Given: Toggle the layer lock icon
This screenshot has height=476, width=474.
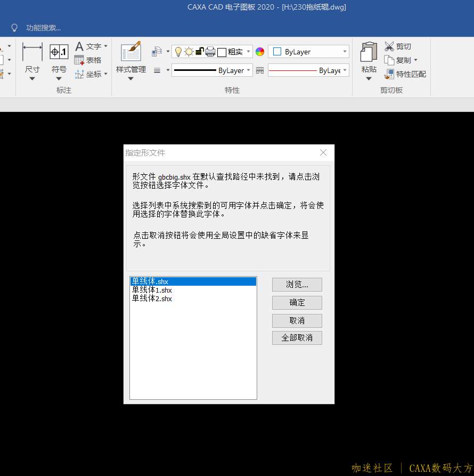Looking at the screenshot, I should tap(200, 52).
